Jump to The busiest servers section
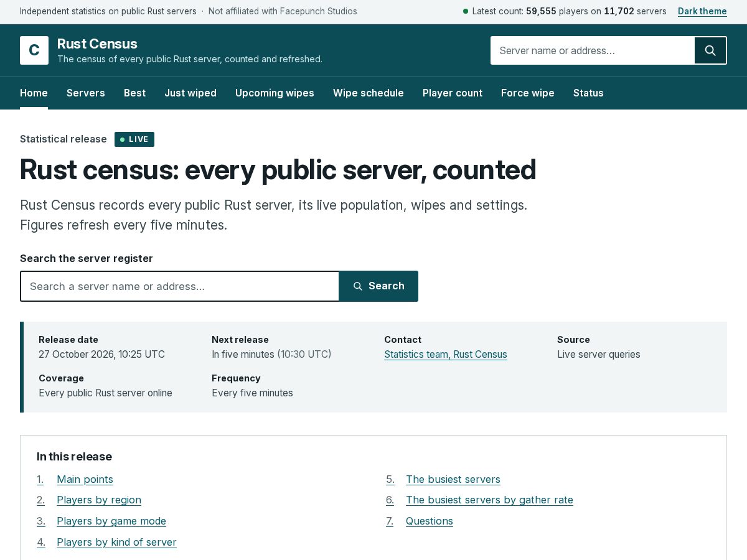The height and width of the screenshot is (560, 747). (x=453, y=479)
